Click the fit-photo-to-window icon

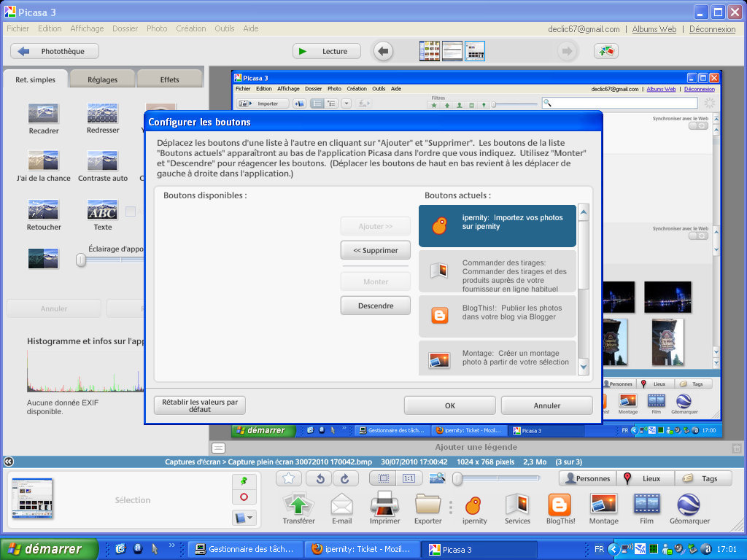(x=383, y=478)
